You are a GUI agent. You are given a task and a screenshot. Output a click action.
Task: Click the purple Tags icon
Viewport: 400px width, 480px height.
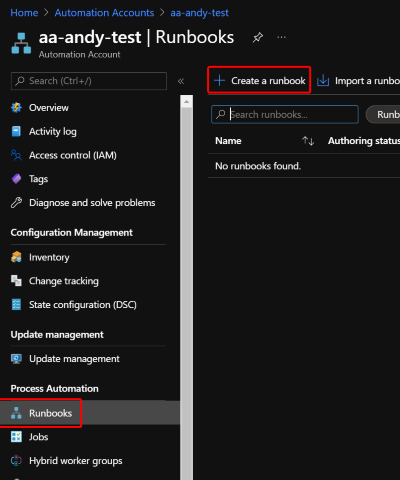tap(16, 179)
